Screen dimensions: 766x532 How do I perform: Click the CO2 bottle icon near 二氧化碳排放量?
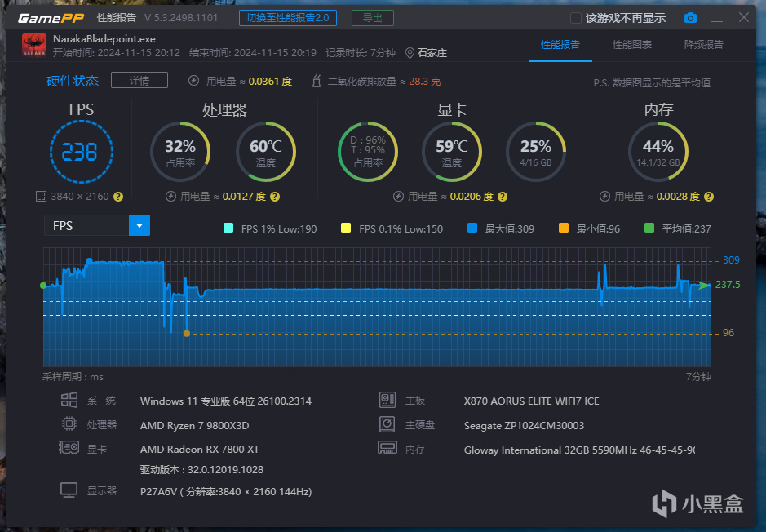click(316, 81)
